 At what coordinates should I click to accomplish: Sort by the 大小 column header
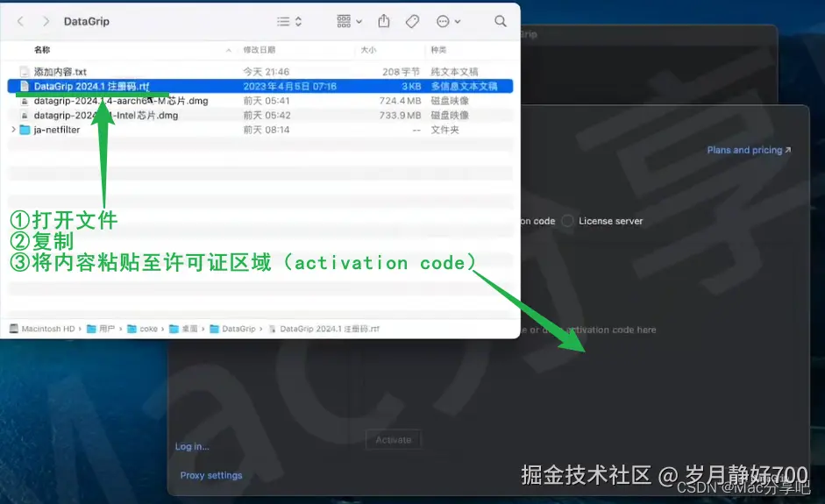coord(368,49)
